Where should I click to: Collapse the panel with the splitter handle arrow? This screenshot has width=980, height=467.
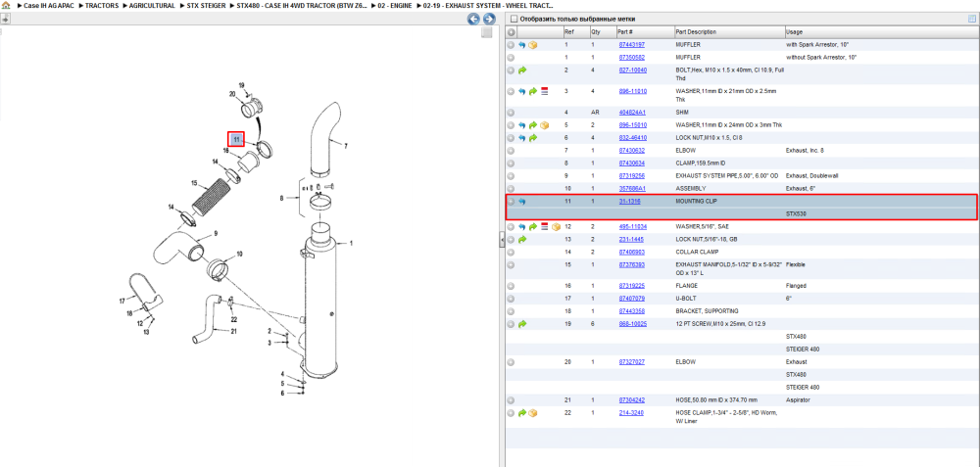click(501, 239)
